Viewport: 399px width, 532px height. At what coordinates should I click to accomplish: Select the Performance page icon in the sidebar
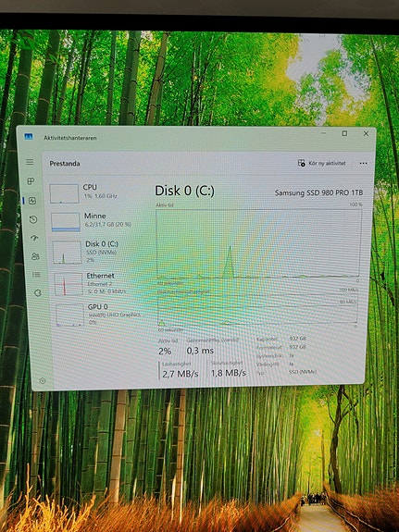click(32, 201)
